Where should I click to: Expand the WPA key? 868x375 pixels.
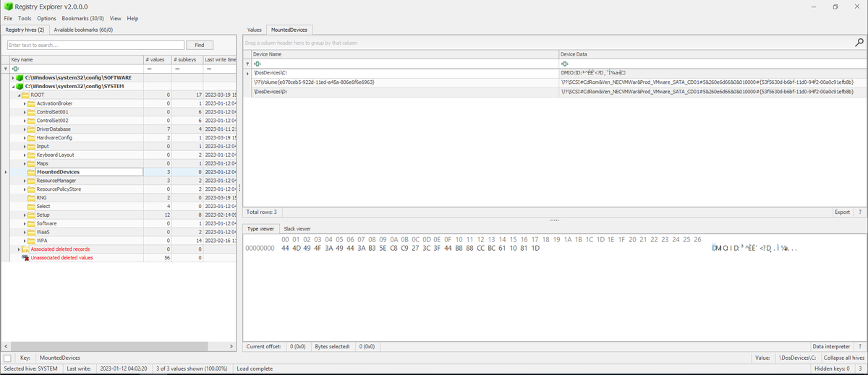[x=25, y=241]
